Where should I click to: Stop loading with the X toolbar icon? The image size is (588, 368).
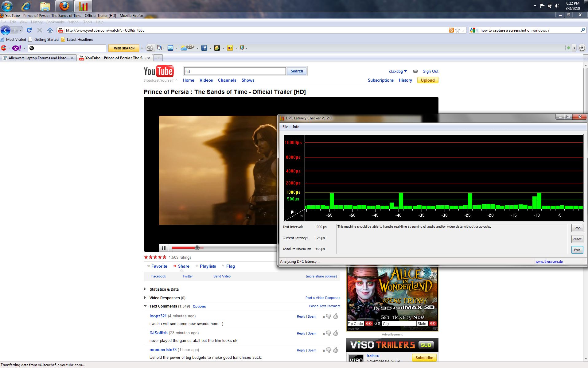pos(39,30)
